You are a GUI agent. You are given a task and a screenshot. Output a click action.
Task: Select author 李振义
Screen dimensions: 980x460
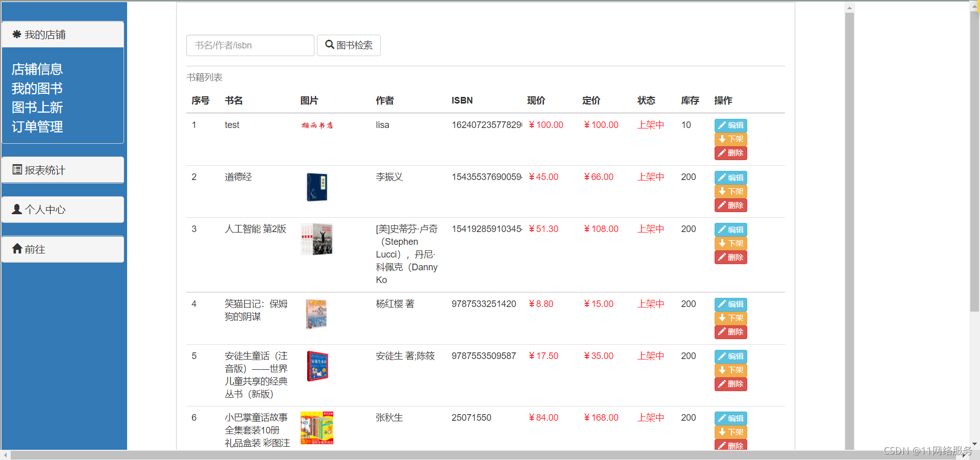tap(389, 177)
